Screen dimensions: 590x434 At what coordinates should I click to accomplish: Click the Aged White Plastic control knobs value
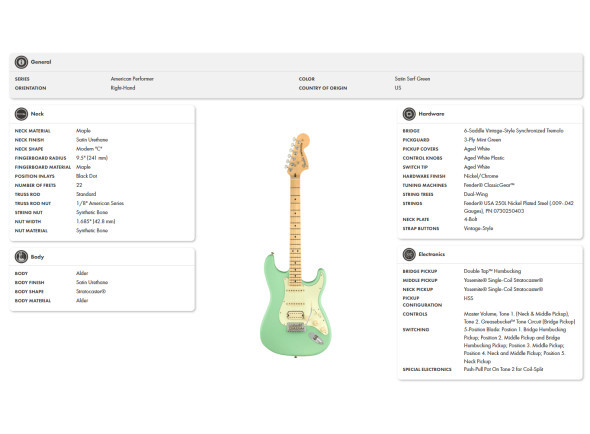click(x=484, y=158)
